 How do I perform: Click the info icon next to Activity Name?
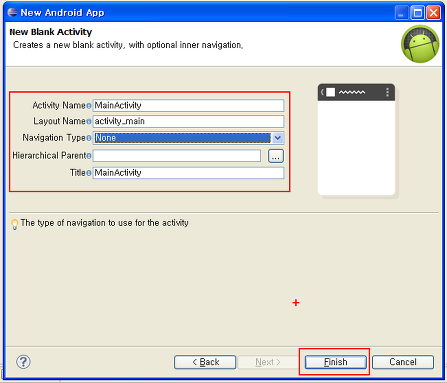pos(89,106)
